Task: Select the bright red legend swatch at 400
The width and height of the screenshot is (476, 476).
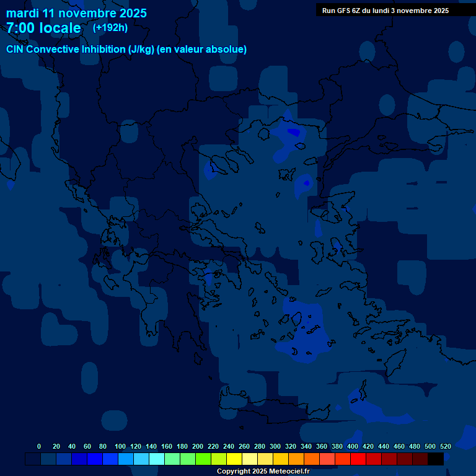Action: click(358, 459)
